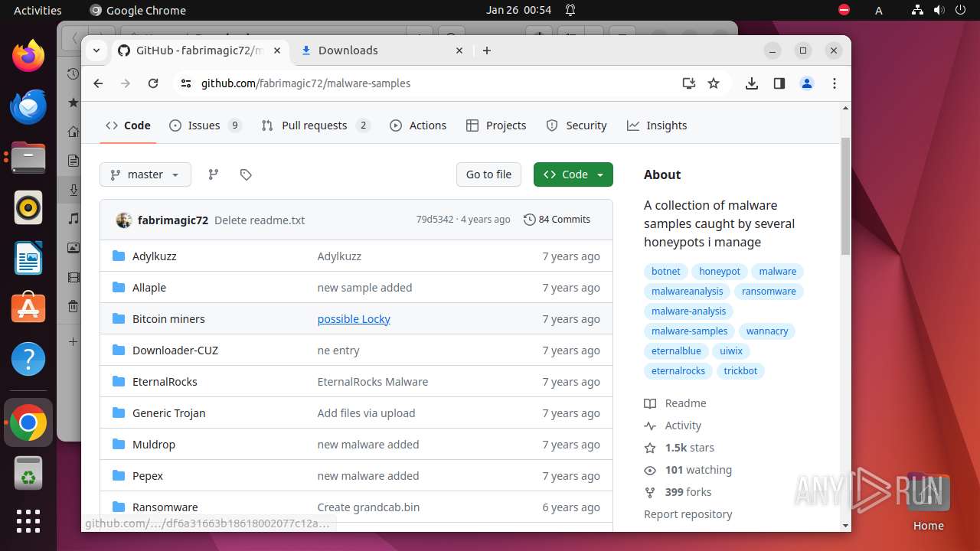Click the install app icon in address bar
The height and width of the screenshot is (551, 980).
(688, 83)
